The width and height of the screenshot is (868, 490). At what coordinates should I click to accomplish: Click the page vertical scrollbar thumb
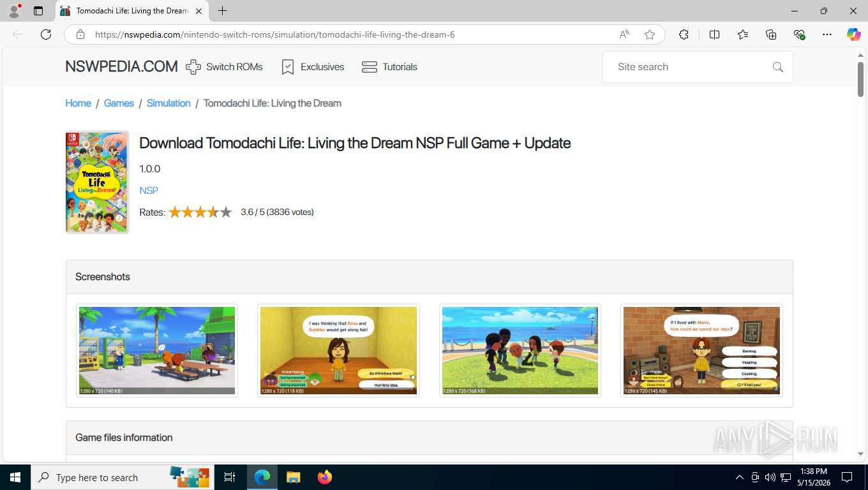point(860,79)
